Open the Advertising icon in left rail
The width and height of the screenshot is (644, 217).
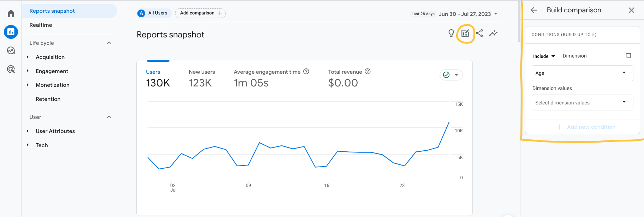pyautogui.click(x=11, y=69)
